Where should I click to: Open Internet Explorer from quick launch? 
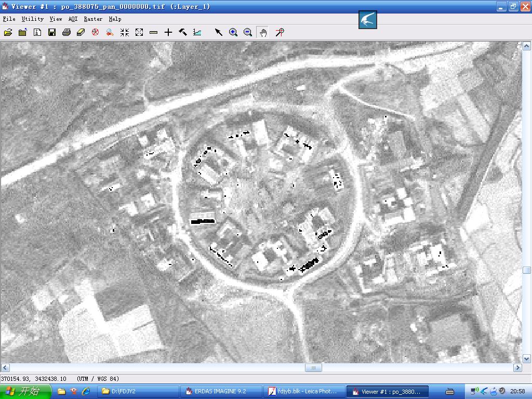tap(86, 392)
